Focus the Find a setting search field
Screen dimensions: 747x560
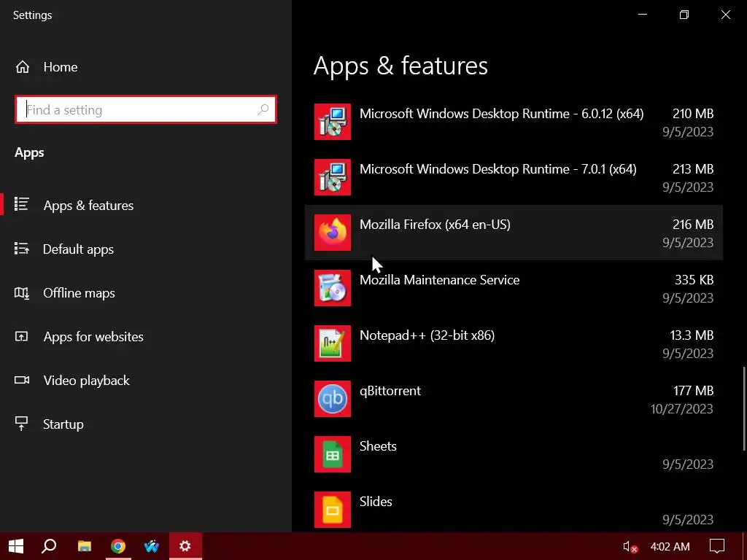[x=146, y=109]
